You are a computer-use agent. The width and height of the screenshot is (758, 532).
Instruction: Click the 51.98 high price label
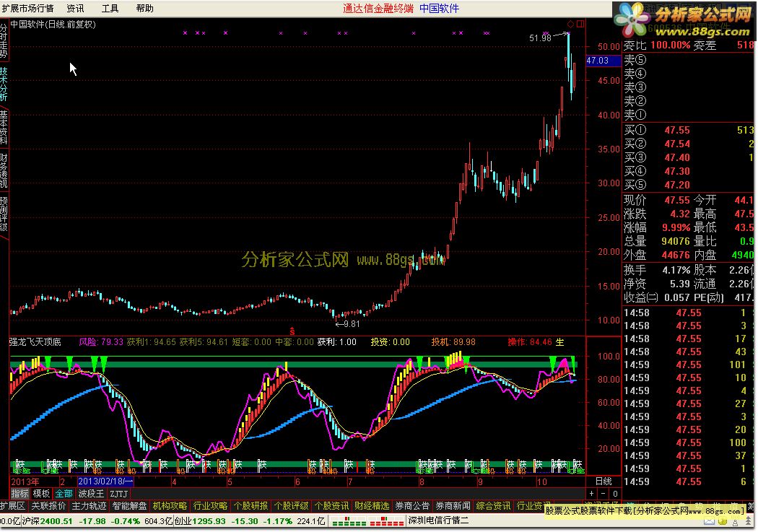[x=540, y=38]
